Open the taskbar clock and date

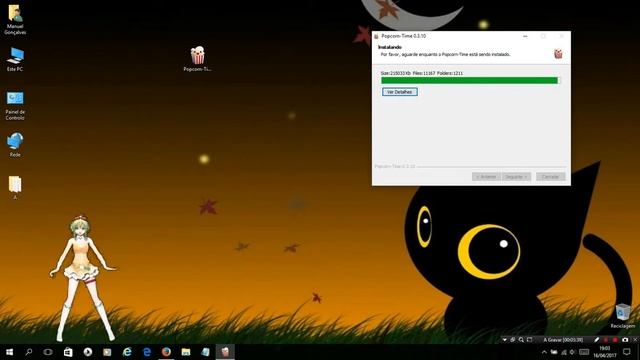pyautogui.click(x=605, y=352)
